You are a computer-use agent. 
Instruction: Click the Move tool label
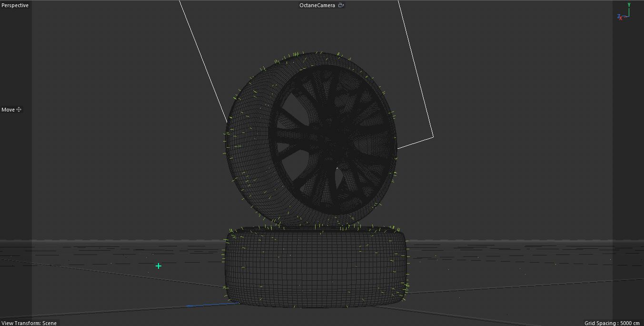click(x=7, y=110)
